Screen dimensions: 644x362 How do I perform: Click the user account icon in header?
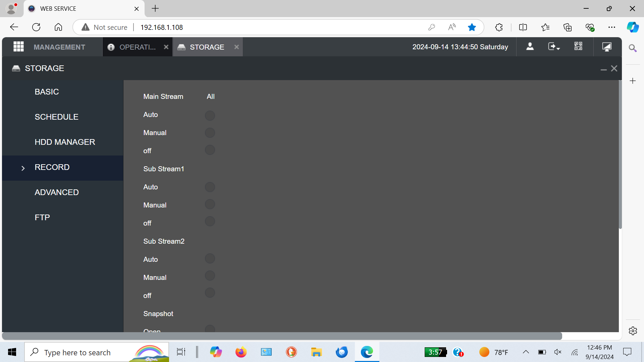(530, 47)
